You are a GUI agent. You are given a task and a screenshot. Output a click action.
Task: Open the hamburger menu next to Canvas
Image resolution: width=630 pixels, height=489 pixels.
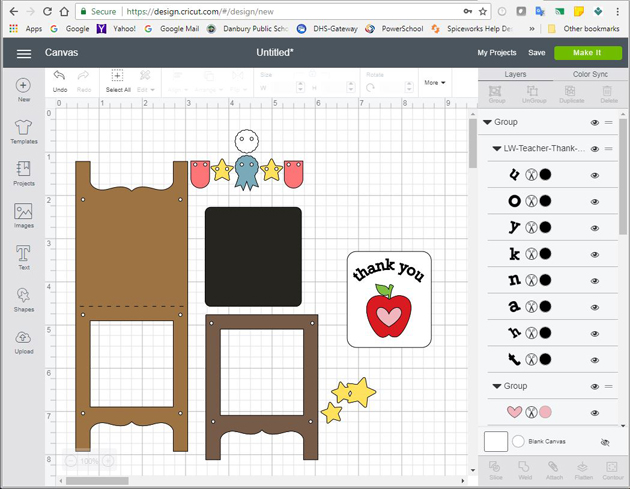click(23, 52)
